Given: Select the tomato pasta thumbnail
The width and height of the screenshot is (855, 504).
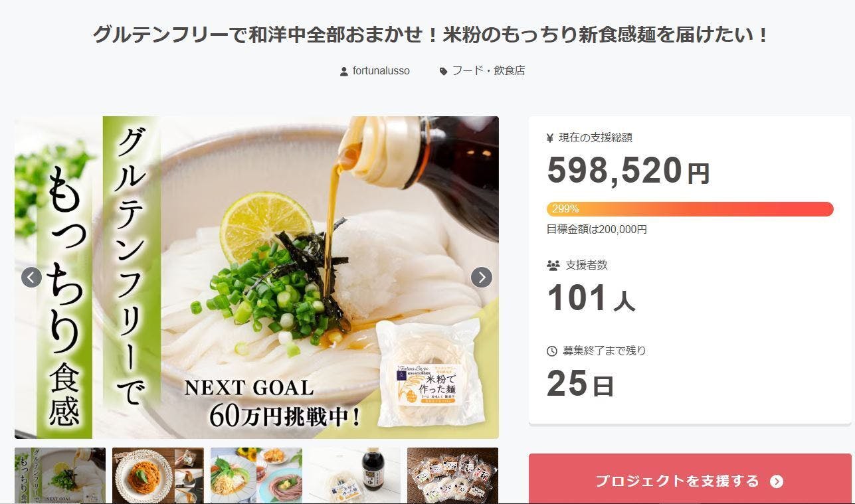Looking at the screenshot, I should coord(158,475).
